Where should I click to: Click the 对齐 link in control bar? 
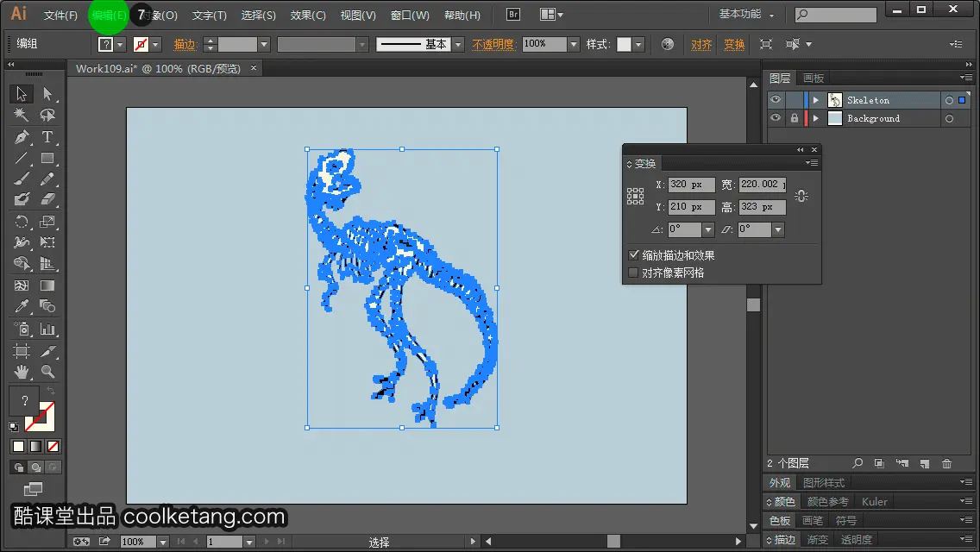point(701,44)
